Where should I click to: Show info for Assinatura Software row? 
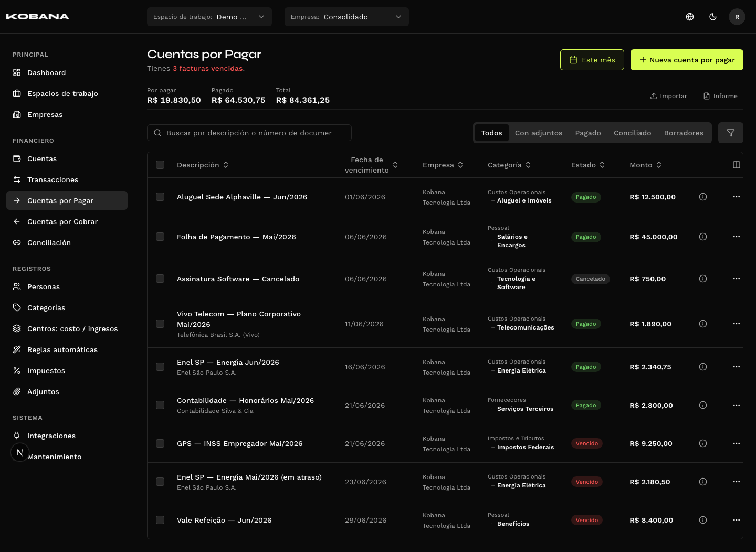(703, 279)
